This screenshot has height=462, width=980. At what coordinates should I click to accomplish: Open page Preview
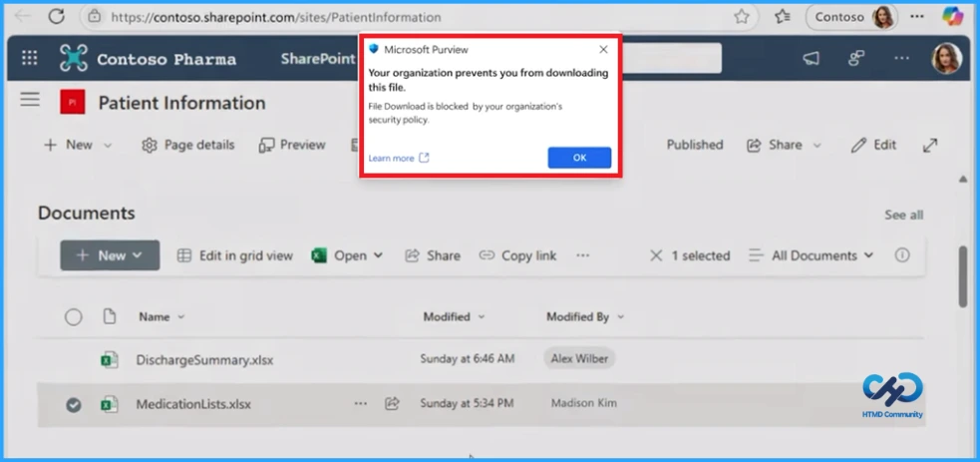[x=292, y=145]
